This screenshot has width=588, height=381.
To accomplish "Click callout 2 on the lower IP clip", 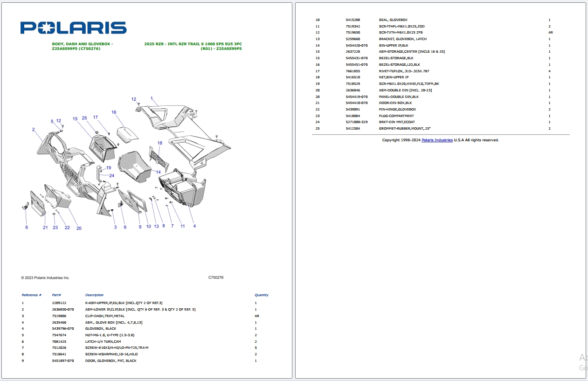I will tap(33, 129).
